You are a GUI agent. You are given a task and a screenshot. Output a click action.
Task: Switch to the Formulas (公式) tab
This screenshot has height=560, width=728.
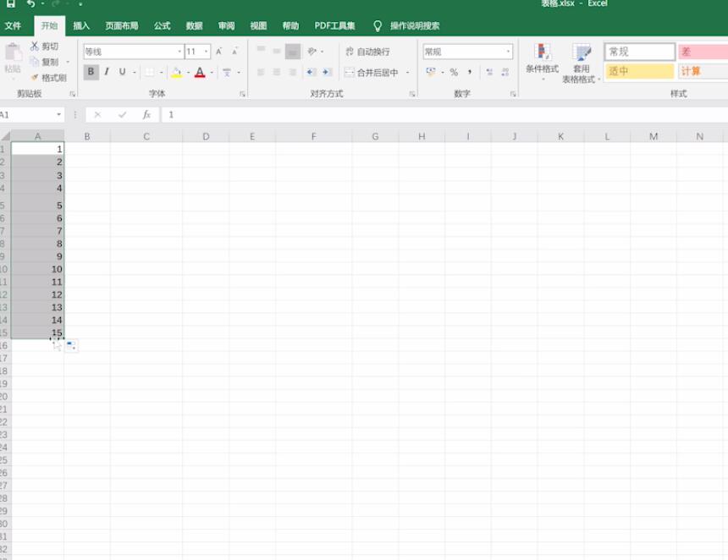162,26
